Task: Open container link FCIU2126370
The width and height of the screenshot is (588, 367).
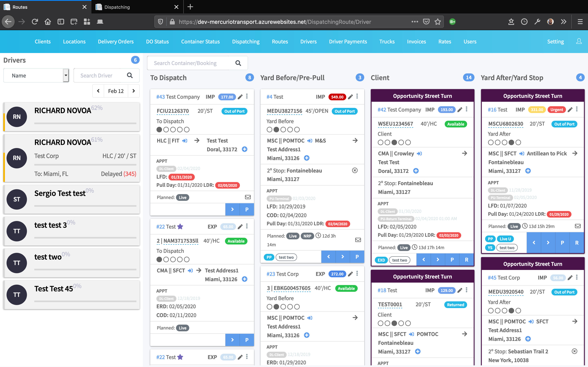Action: point(173,111)
